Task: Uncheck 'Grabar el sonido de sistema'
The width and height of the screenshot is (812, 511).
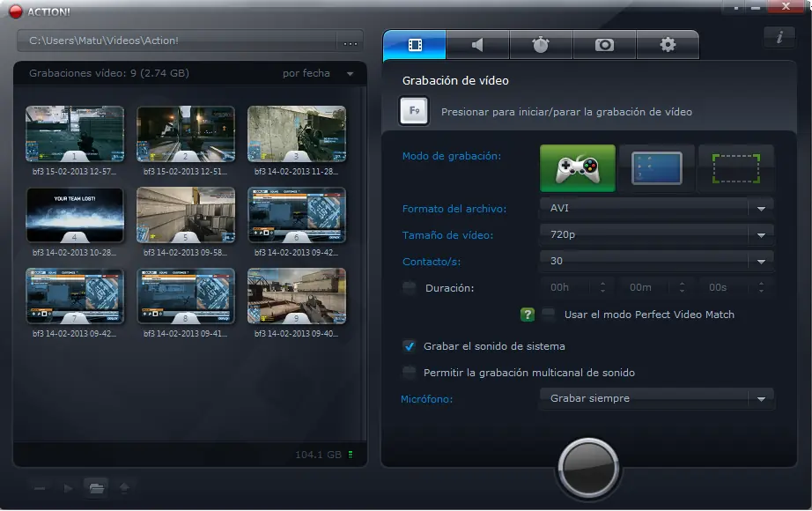Action: tap(410, 346)
